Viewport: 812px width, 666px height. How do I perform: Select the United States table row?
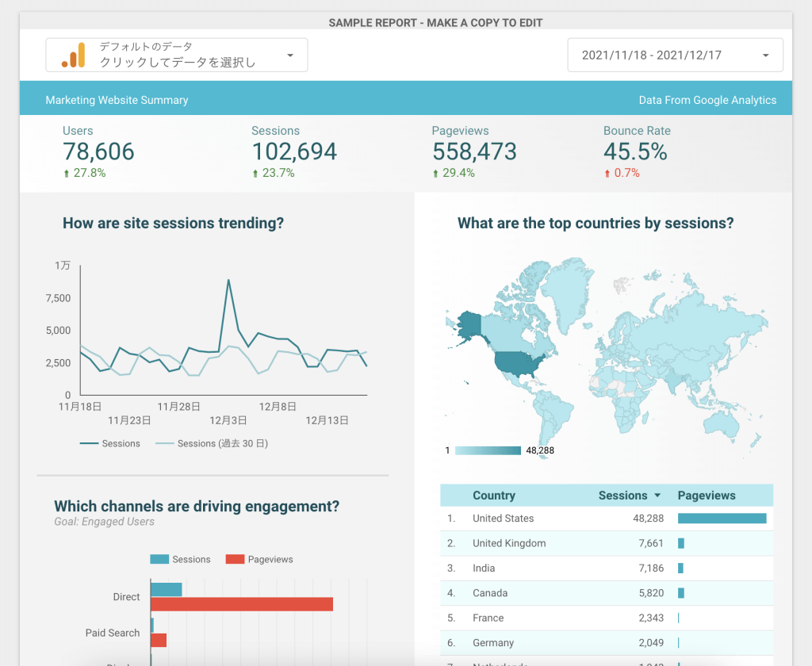(607, 519)
